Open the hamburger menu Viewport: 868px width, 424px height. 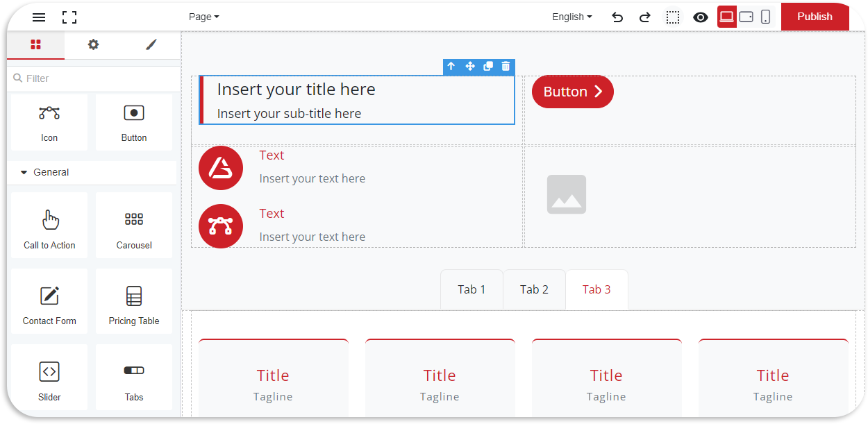(39, 17)
